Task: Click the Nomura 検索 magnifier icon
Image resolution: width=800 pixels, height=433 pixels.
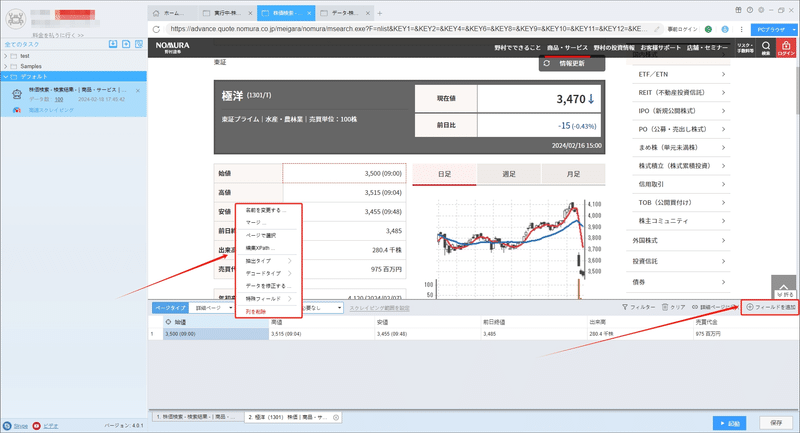Action: pos(766,47)
